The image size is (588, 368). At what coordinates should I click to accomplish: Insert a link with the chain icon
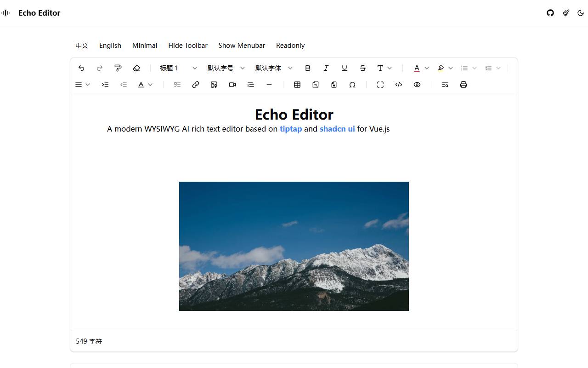[196, 85]
